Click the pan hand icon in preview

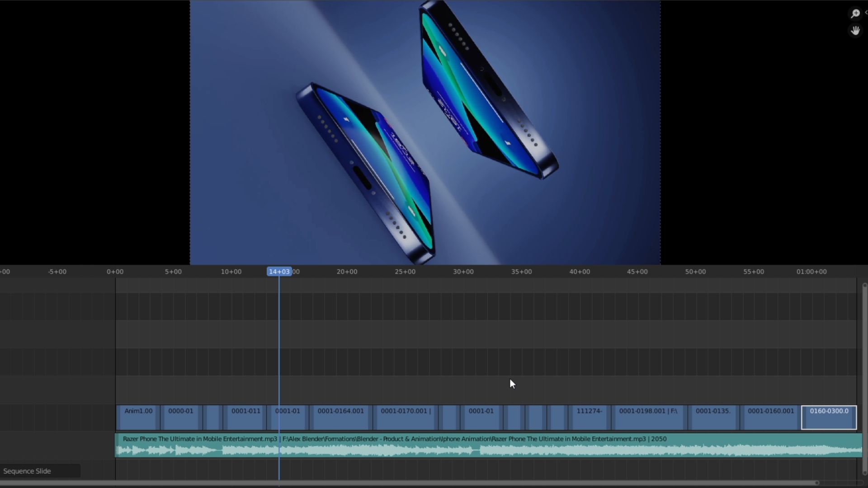pyautogui.click(x=855, y=31)
